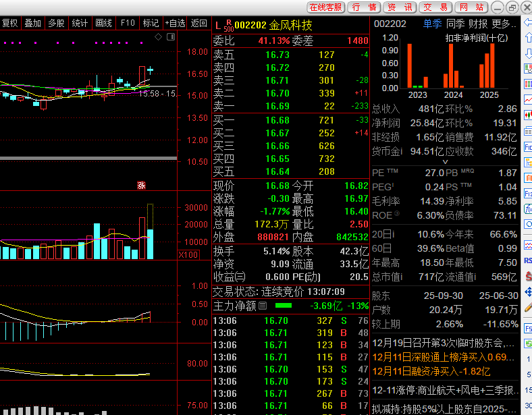
Task: Open the fx formula icon in sidebar
Action: (x=528, y=209)
